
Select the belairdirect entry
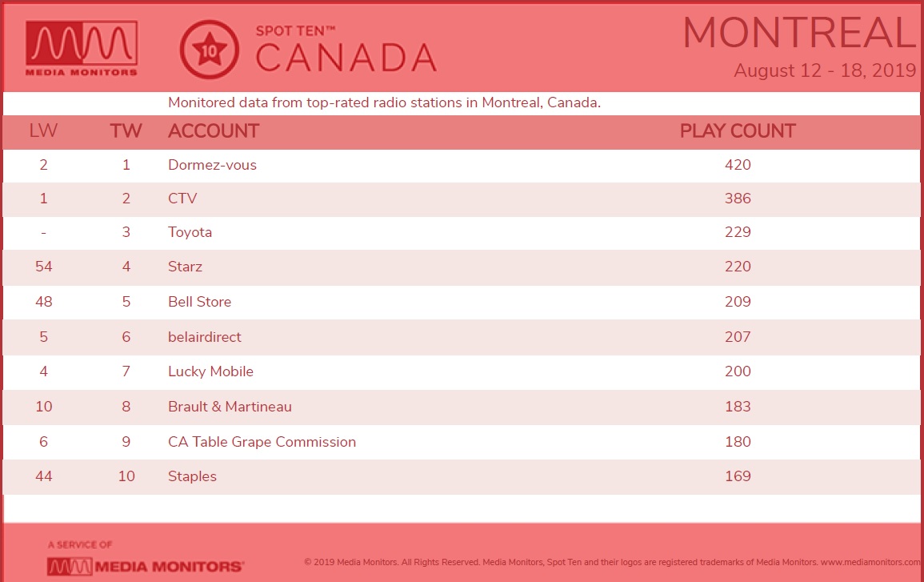pyautogui.click(x=205, y=337)
